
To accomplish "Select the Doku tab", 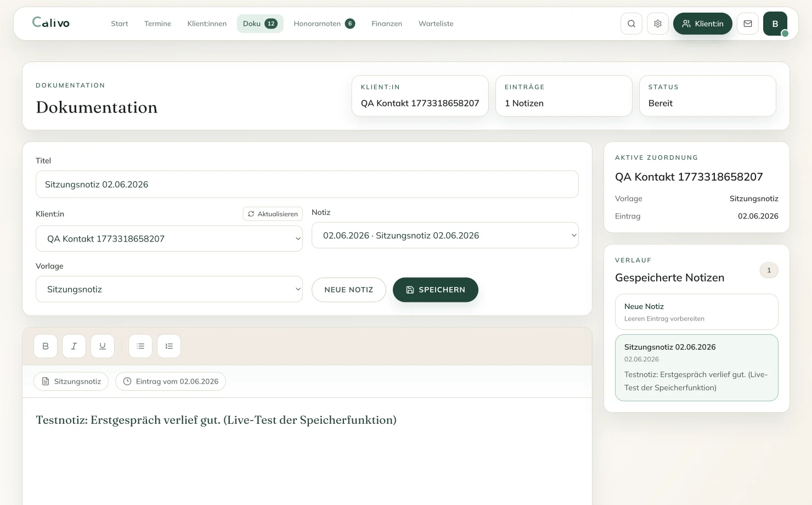I will pyautogui.click(x=260, y=24).
